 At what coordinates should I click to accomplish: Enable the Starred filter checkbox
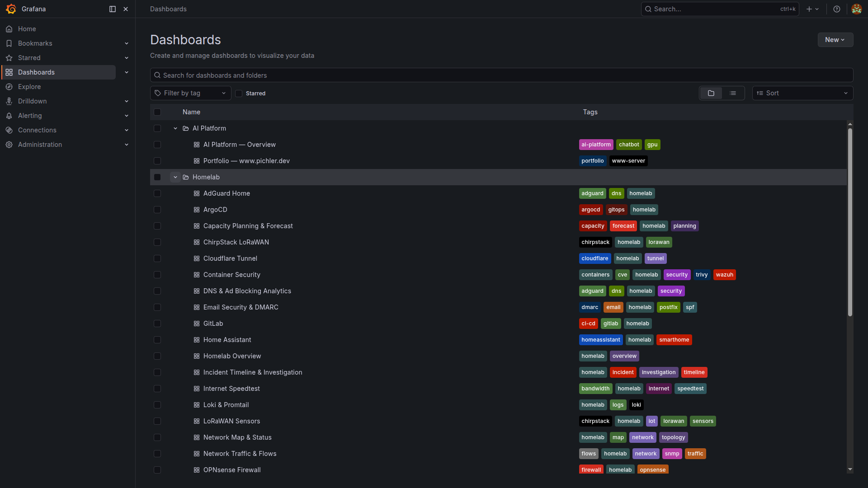tap(239, 94)
